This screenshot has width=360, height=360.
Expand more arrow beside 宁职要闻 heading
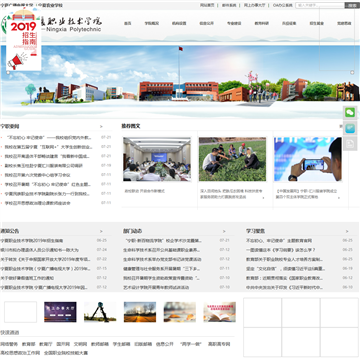pyautogui.click(x=101, y=127)
